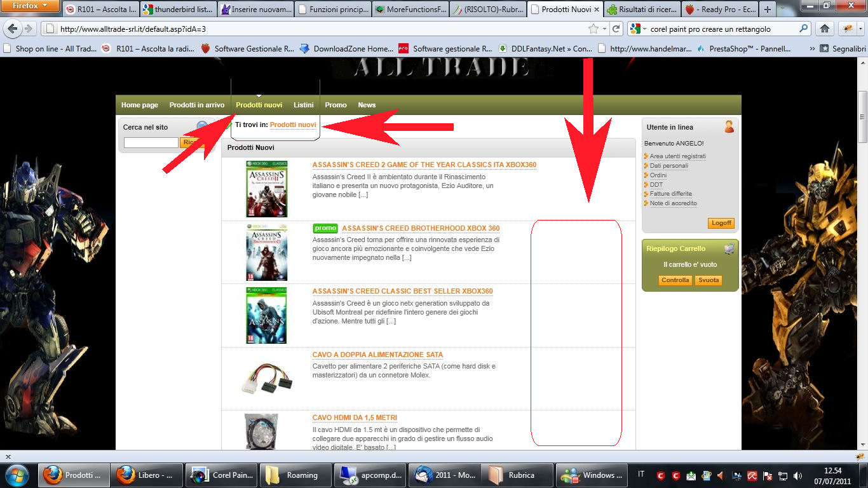Focus the URL address bar
868x488 pixels.
(321, 29)
